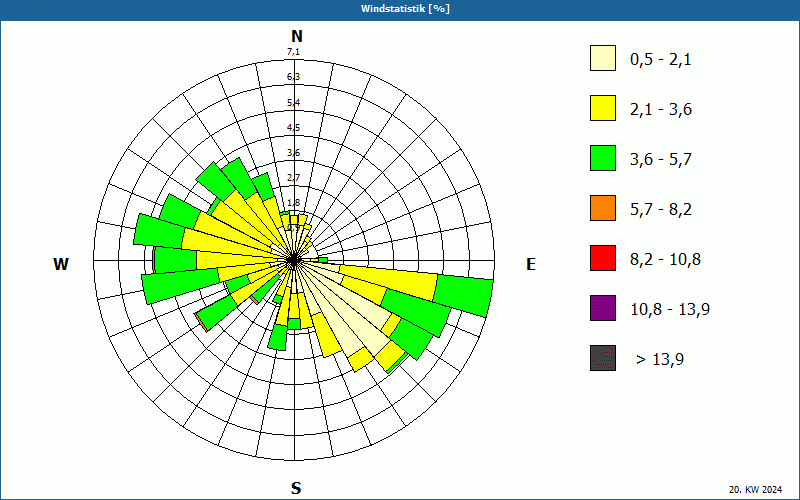Click the 10,8 - 13,9 purple swatch
Viewport: 800px width, 500px height.
(603, 308)
